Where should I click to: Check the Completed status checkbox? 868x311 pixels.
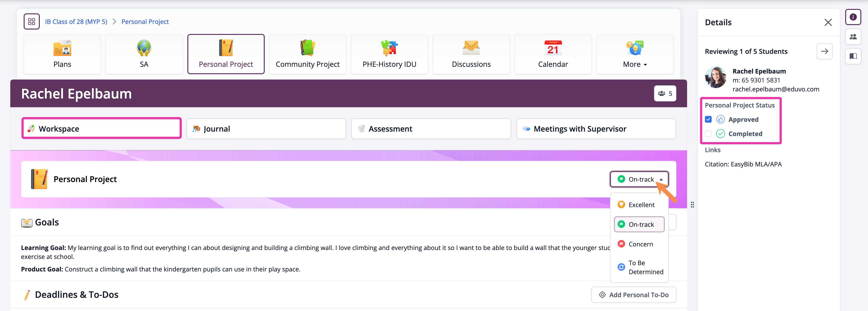point(708,134)
